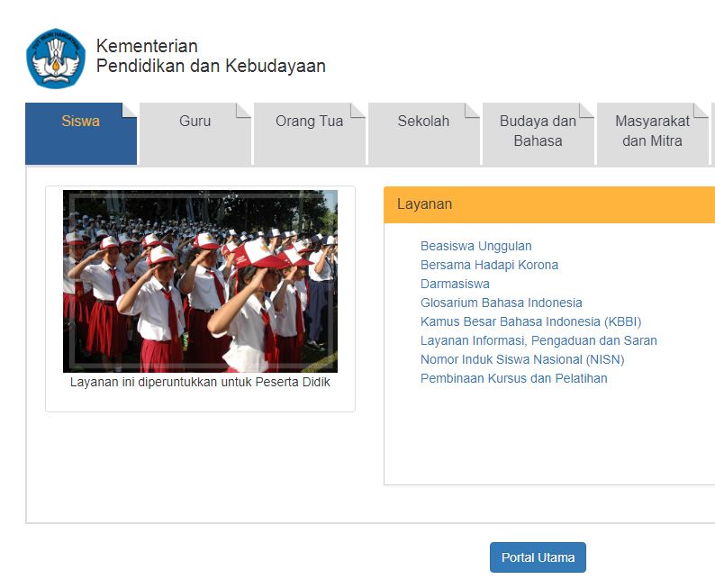Image resolution: width=715 pixels, height=588 pixels.
Task: Select the Siswa tab
Action: 80,122
